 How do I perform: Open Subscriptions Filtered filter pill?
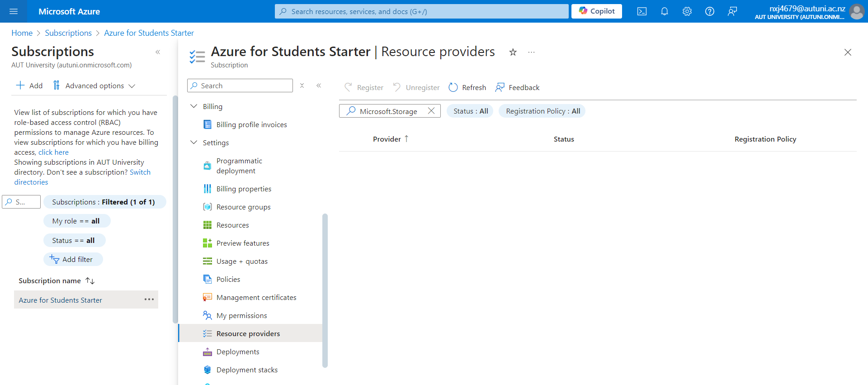pyautogui.click(x=105, y=202)
